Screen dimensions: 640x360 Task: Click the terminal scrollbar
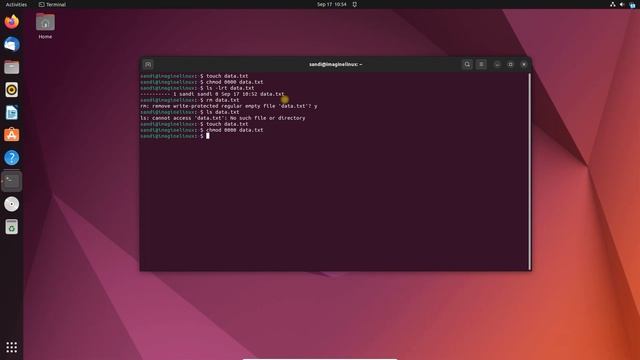(530, 171)
